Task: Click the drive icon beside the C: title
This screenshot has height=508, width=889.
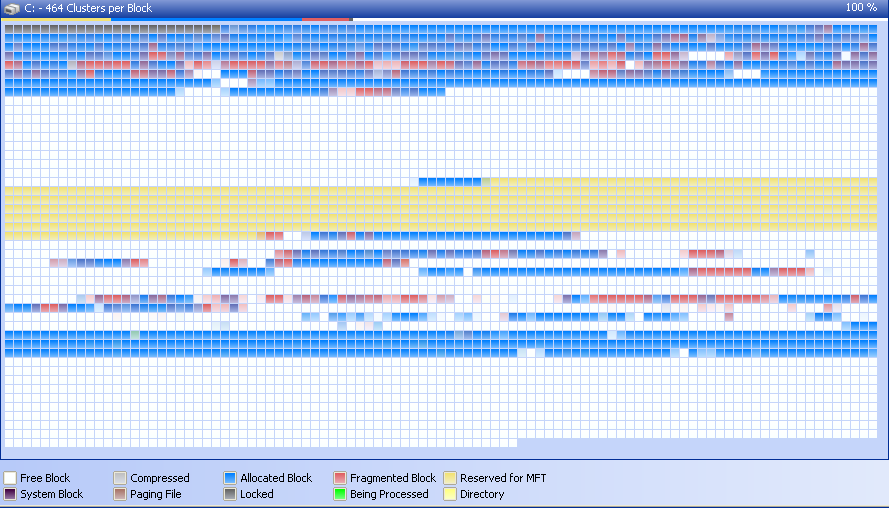Action: click(12, 9)
